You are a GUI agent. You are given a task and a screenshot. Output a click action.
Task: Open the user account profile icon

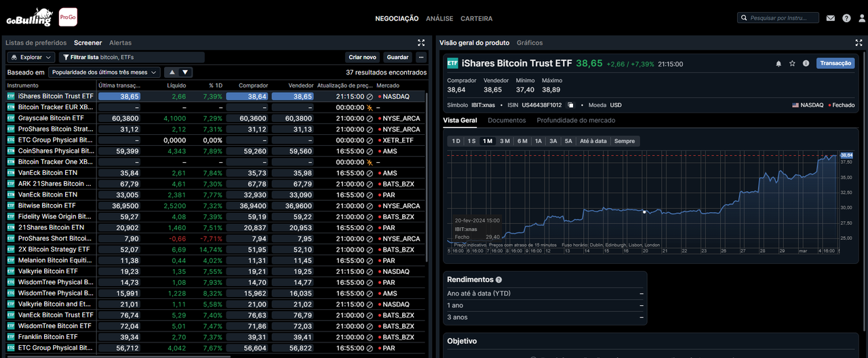(862, 18)
